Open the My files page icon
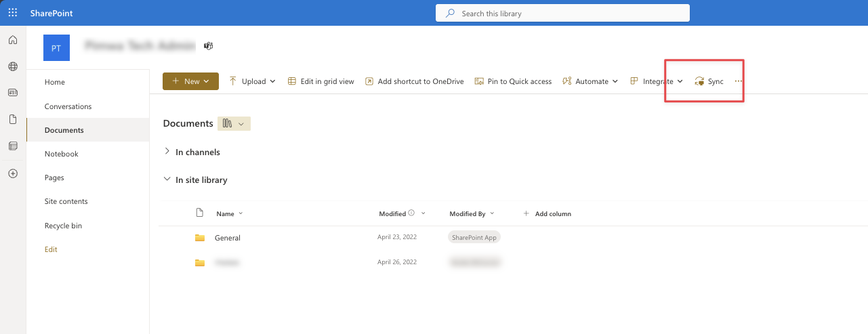 (x=13, y=119)
